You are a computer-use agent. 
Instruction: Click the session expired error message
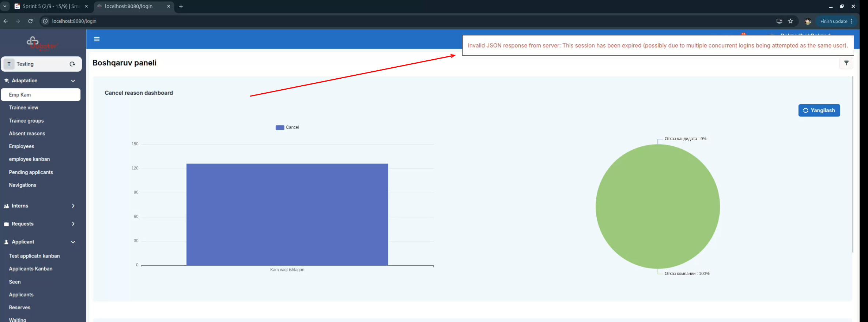658,46
